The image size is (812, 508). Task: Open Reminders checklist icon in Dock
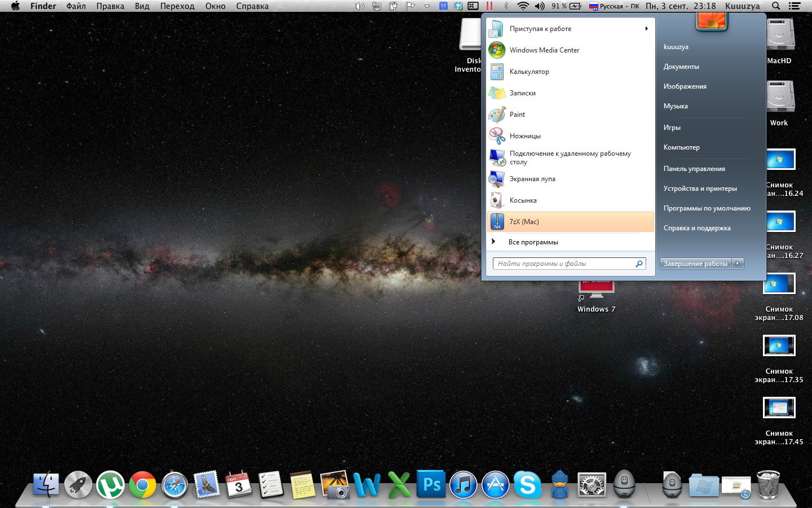pyautogui.click(x=271, y=485)
